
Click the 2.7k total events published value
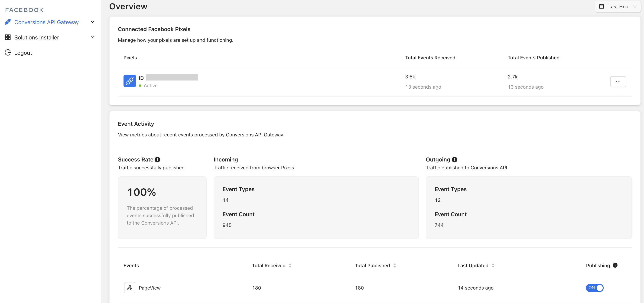[513, 77]
